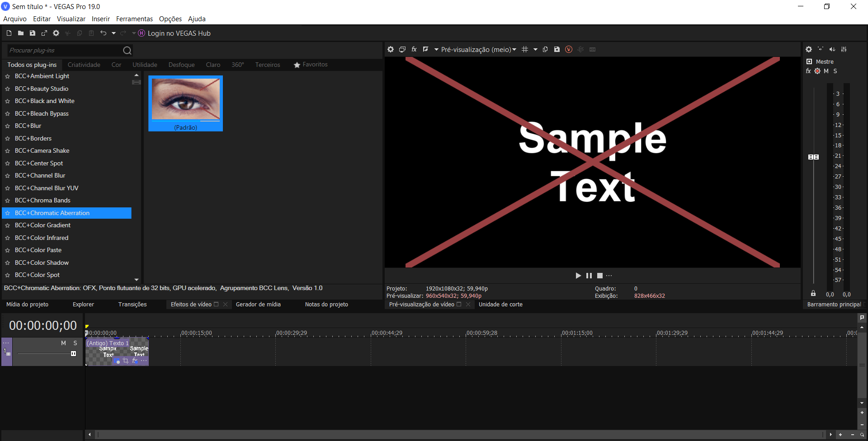868x441 pixels.
Task: Open master bus FX icon
Action: click(x=808, y=71)
